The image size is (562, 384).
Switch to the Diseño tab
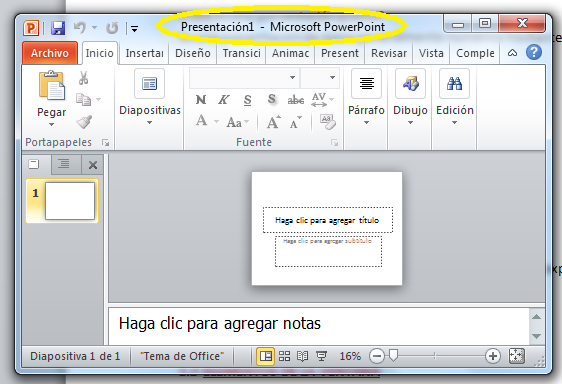(x=193, y=53)
